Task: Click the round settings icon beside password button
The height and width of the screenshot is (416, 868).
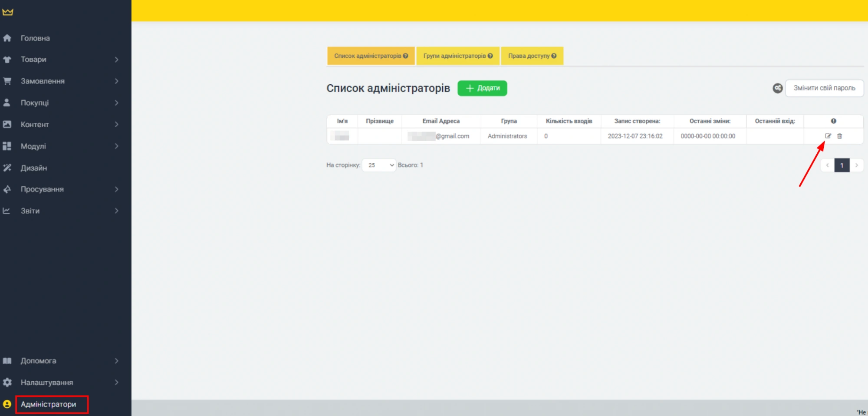Action: click(777, 88)
